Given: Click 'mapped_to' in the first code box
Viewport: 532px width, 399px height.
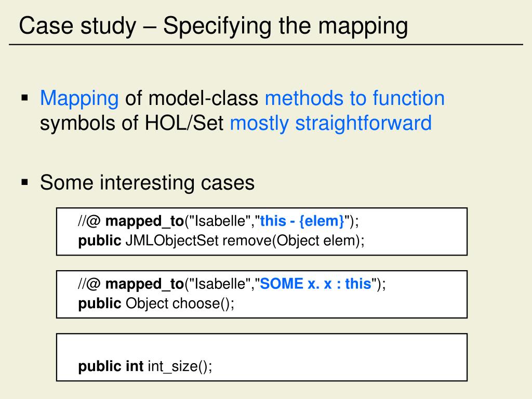Looking at the screenshot, I should [x=144, y=221].
